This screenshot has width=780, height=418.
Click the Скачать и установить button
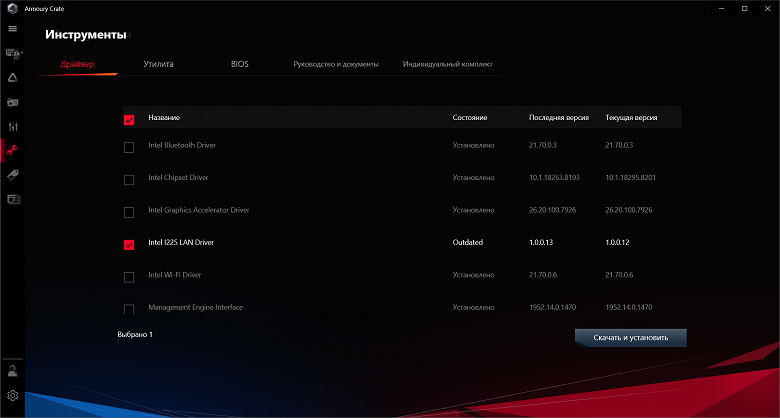(x=631, y=337)
